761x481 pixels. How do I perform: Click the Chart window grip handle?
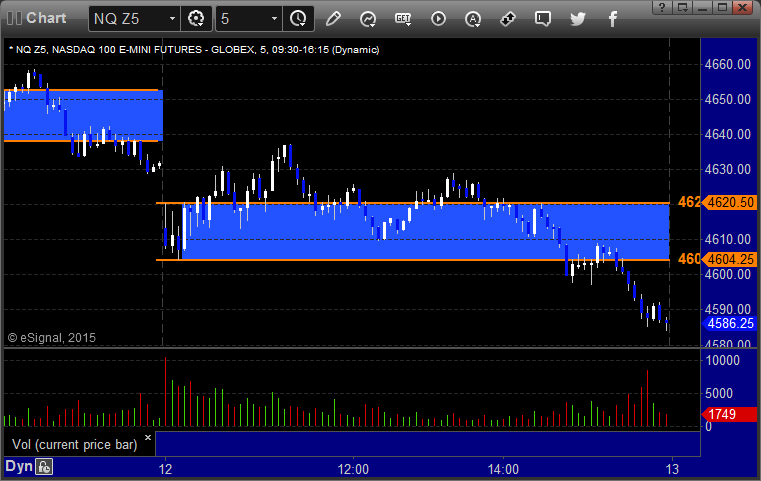(14, 18)
